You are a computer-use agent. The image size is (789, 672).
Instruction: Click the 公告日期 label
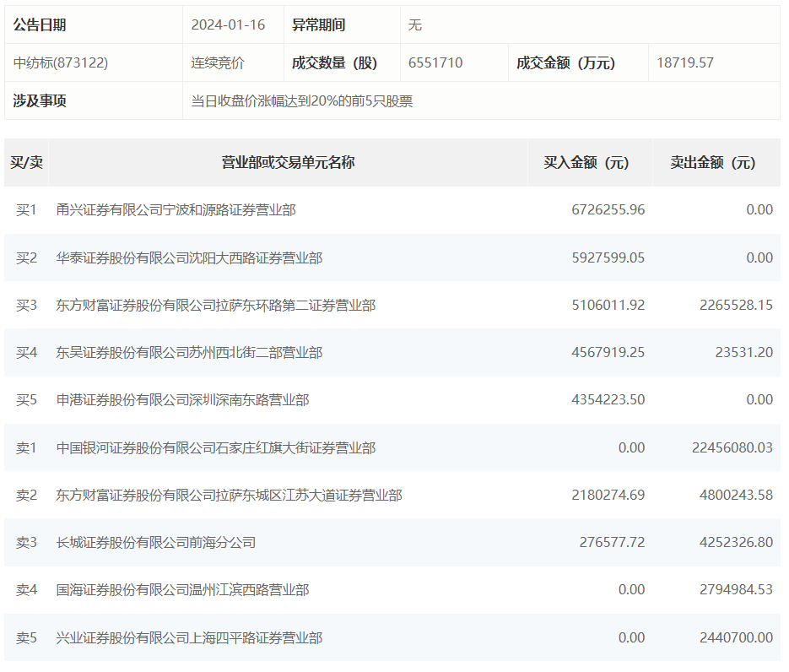coord(40,24)
